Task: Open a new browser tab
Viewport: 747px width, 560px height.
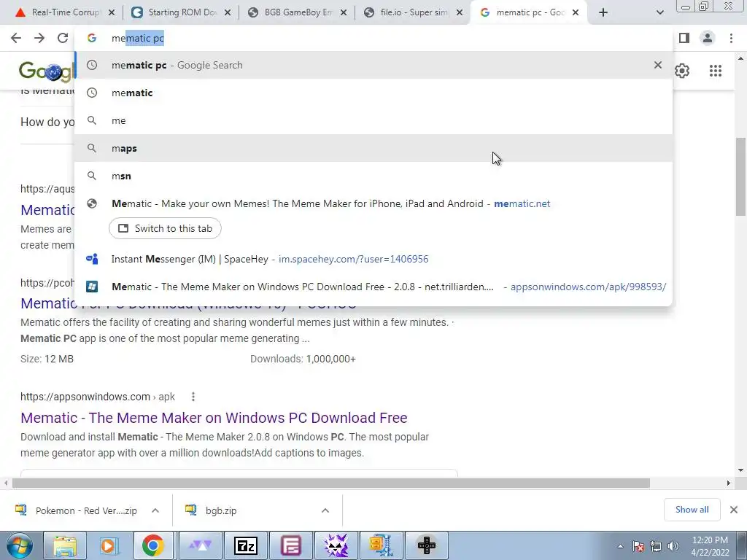Action: [603, 12]
